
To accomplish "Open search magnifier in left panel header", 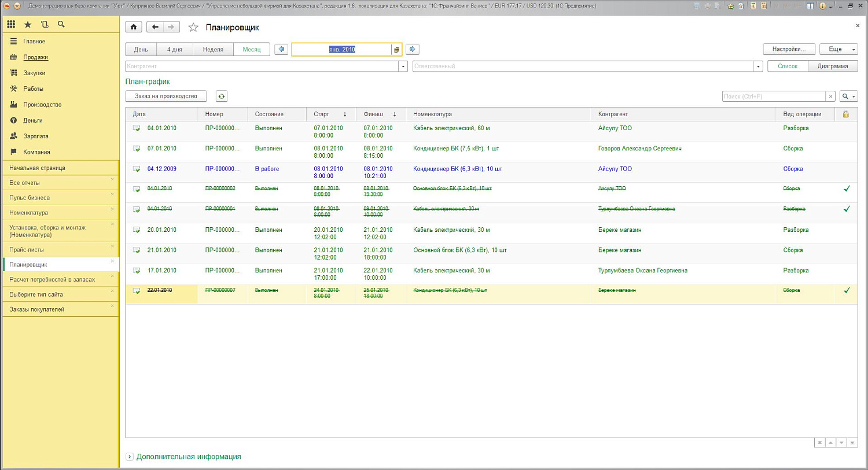I will tap(61, 24).
